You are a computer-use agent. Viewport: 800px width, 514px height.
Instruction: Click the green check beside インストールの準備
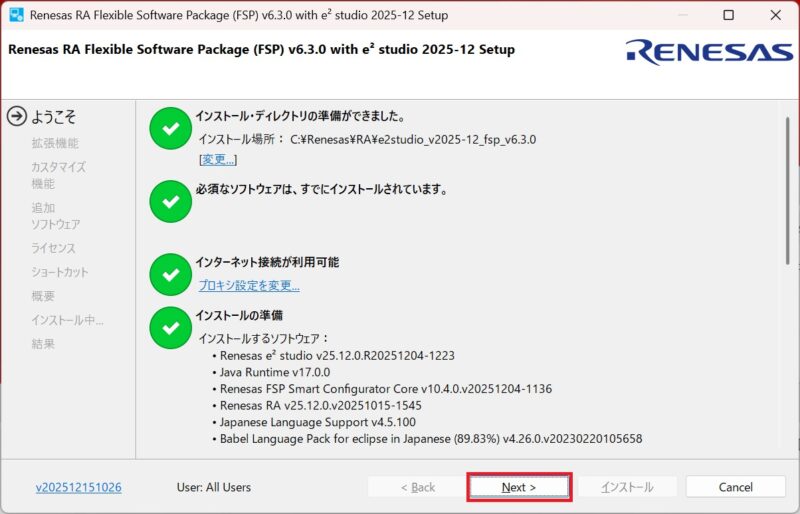[170, 328]
